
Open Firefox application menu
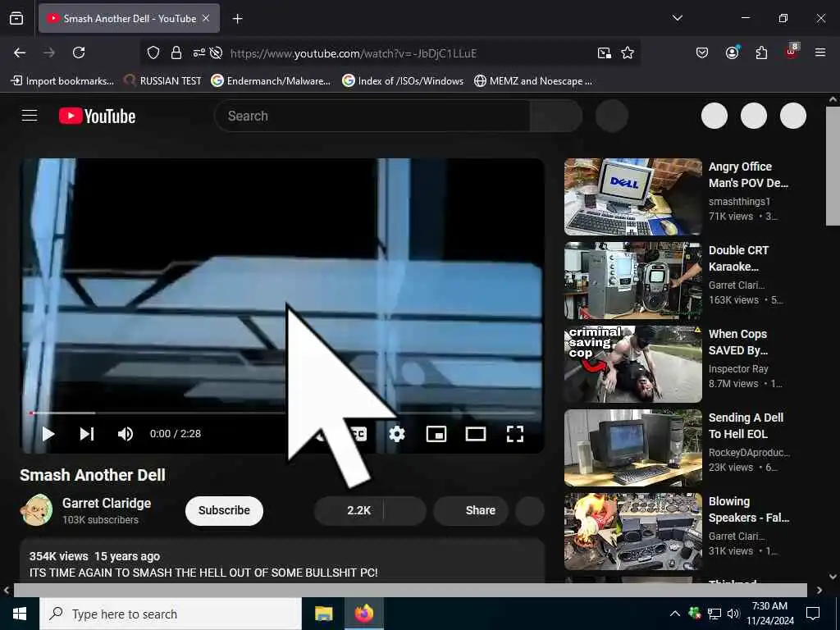pos(820,52)
